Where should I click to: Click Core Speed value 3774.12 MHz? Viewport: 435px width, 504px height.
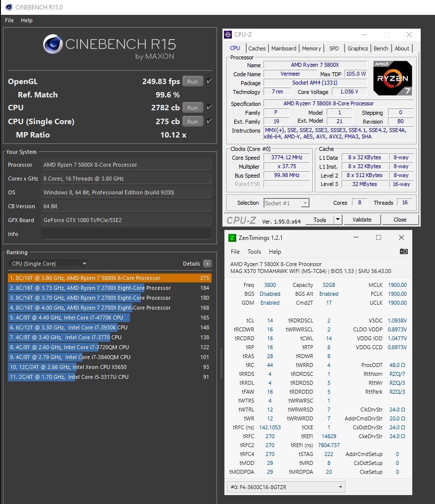click(x=287, y=157)
